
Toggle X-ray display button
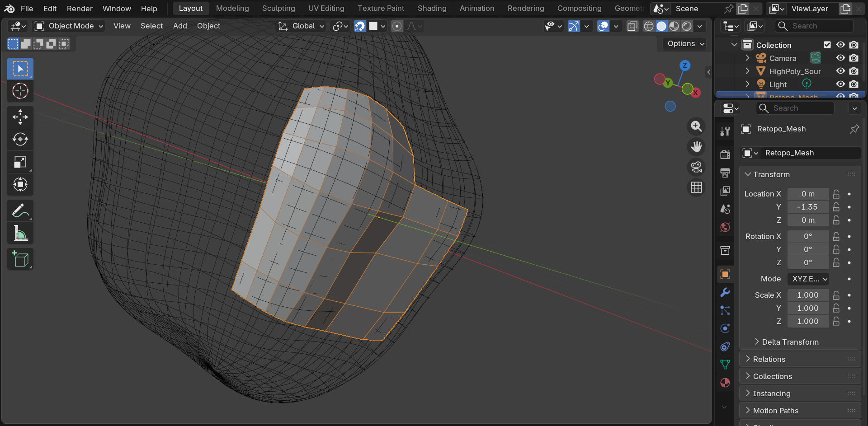click(632, 26)
